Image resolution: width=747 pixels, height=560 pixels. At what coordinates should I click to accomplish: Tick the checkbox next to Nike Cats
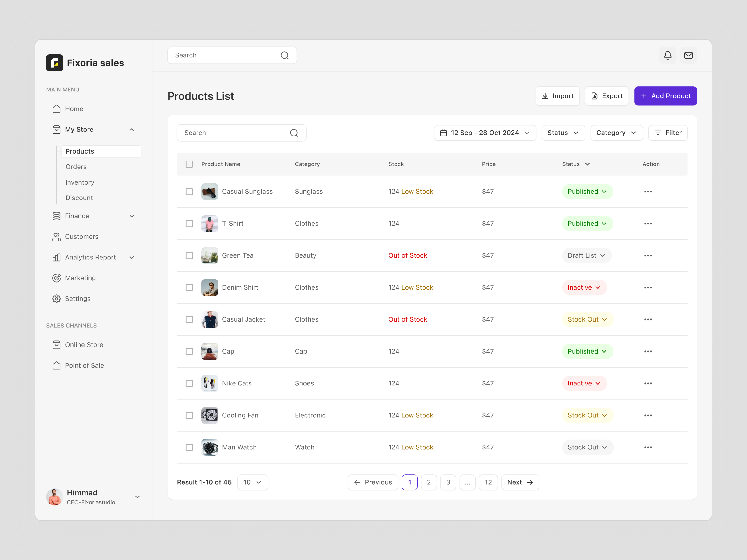point(189,383)
